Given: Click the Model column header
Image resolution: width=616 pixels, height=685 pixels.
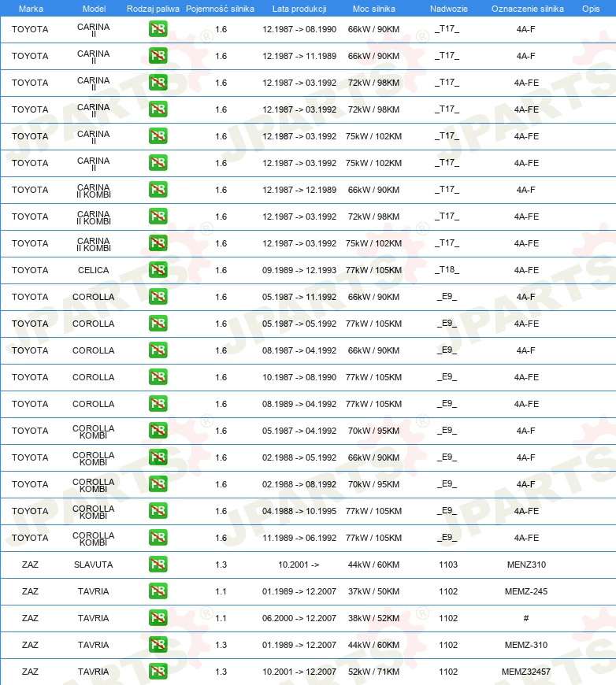Looking at the screenshot, I should pos(94,9).
